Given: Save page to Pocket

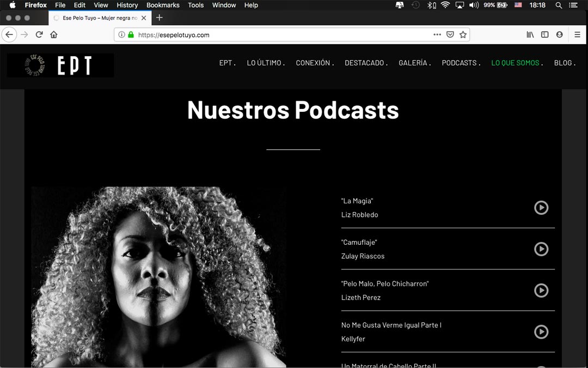Looking at the screenshot, I should [450, 35].
